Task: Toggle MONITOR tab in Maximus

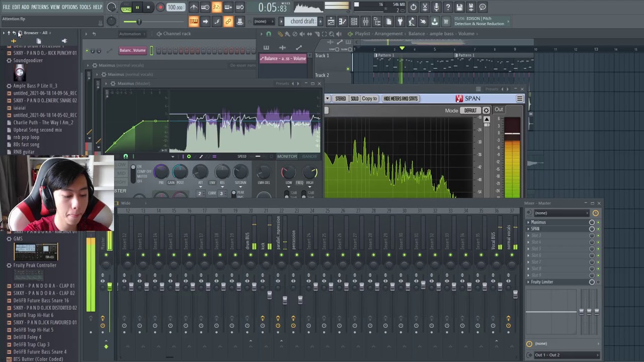Action: coord(287,156)
